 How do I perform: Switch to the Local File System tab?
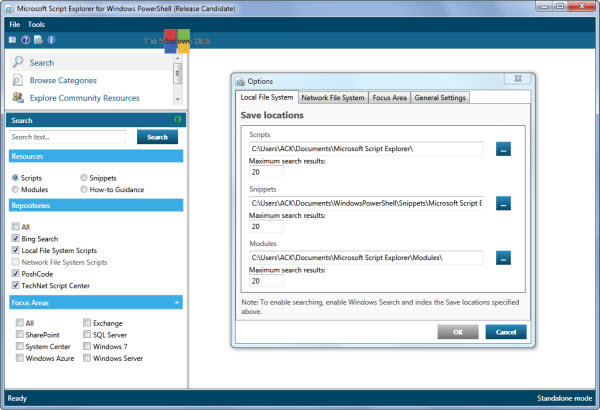point(267,97)
